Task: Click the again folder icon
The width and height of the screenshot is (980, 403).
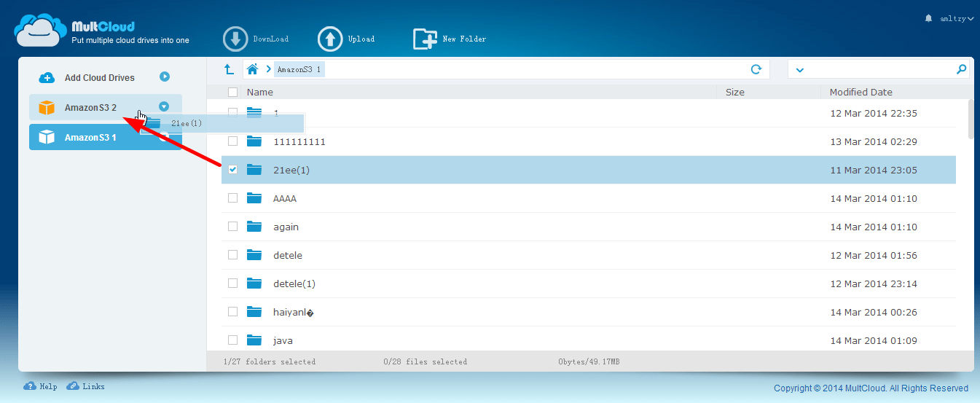Action: coord(254,226)
